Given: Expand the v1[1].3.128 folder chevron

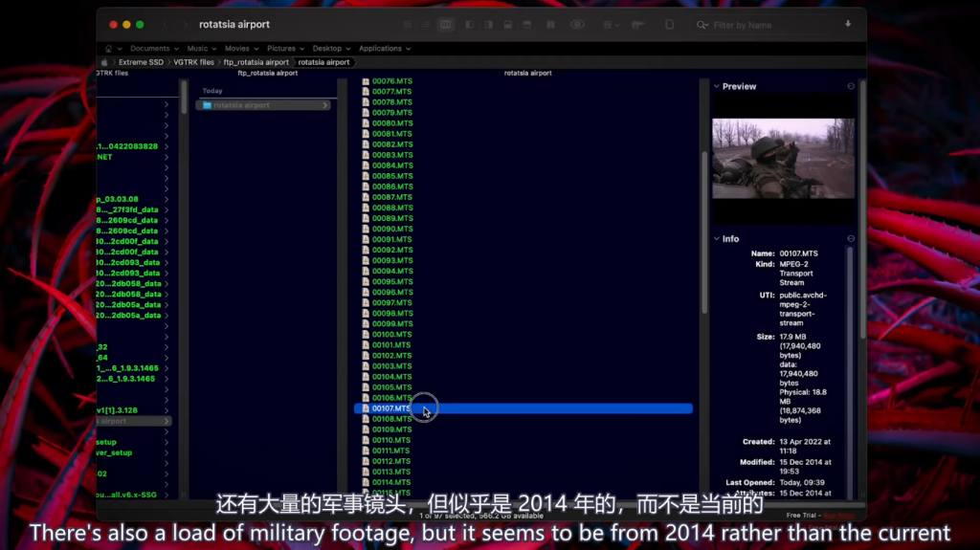Looking at the screenshot, I should point(167,410).
